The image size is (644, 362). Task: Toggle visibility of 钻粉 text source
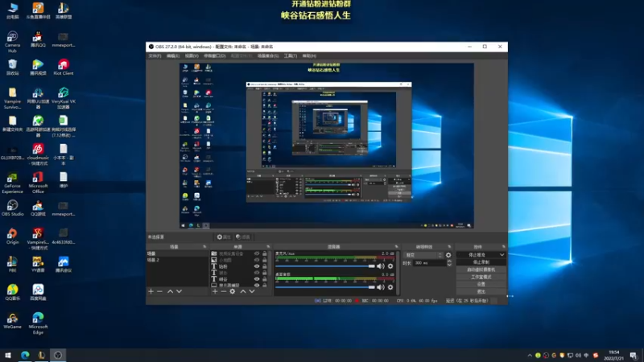click(x=257, y=266)
